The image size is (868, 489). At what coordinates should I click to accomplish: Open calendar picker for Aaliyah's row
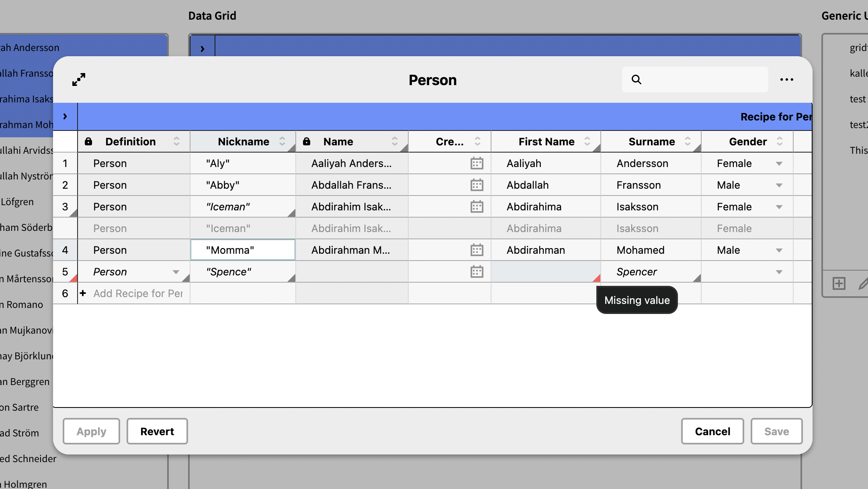477,163
